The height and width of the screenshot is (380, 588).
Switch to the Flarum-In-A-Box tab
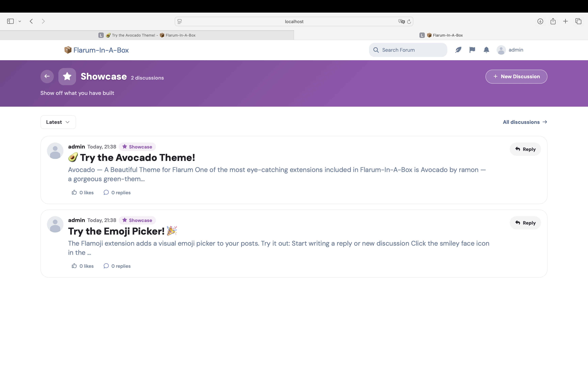[x=441, y=35]
